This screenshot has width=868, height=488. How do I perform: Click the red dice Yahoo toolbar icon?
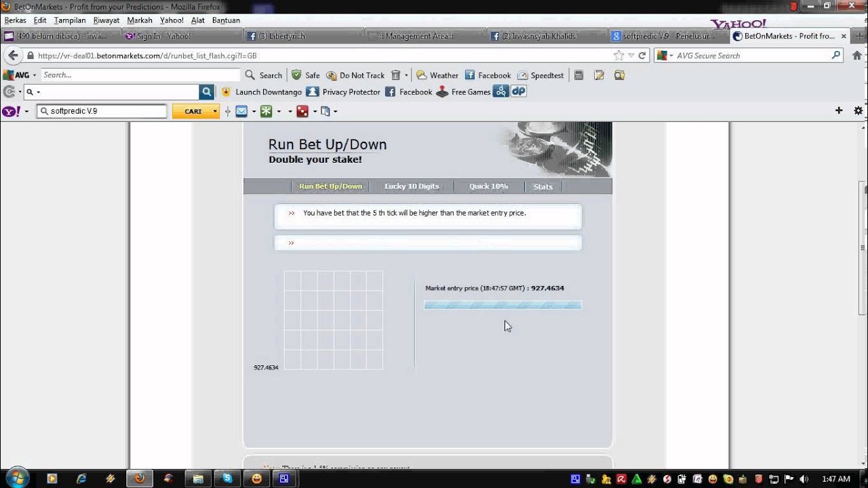click(302, 111)
